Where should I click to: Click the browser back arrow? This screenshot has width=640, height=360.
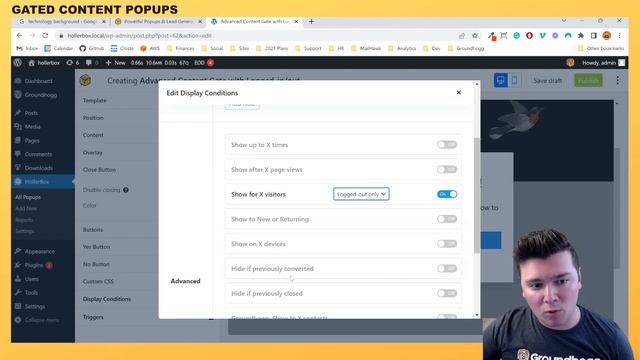click(x=19, y=36)
